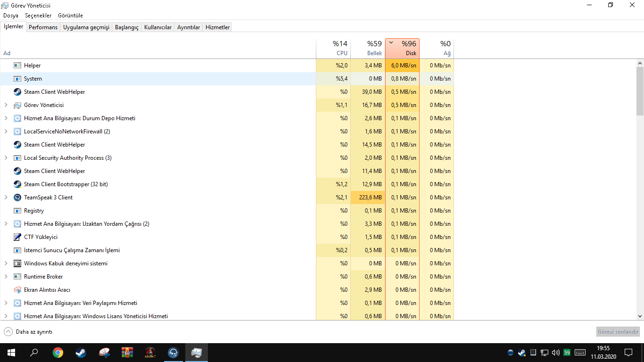Click the Runtime Broker icon

pyautogui.click(x=17, y=277)
